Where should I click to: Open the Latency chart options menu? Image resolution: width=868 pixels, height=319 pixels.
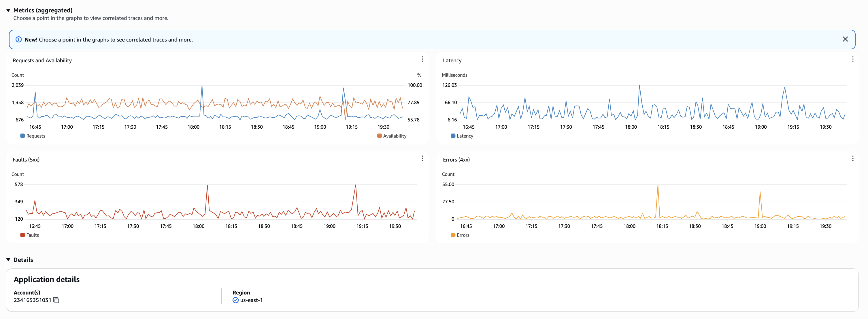coord(853,59)
